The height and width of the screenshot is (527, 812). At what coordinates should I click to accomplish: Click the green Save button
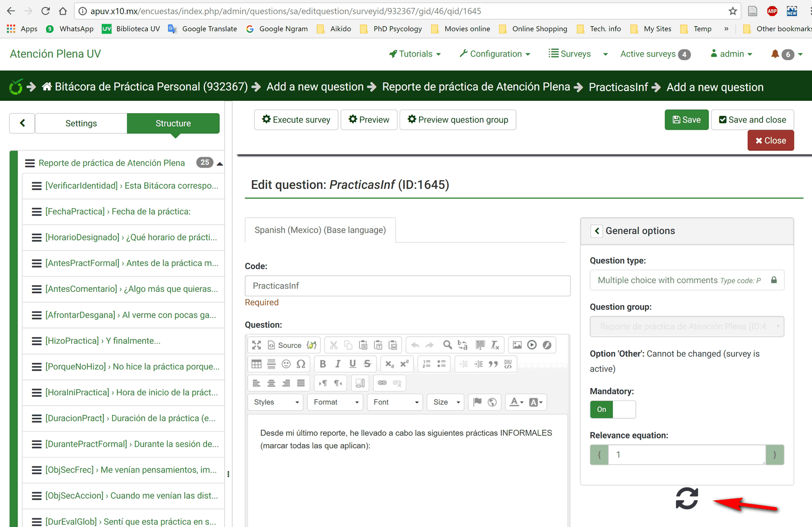point(686,120)
